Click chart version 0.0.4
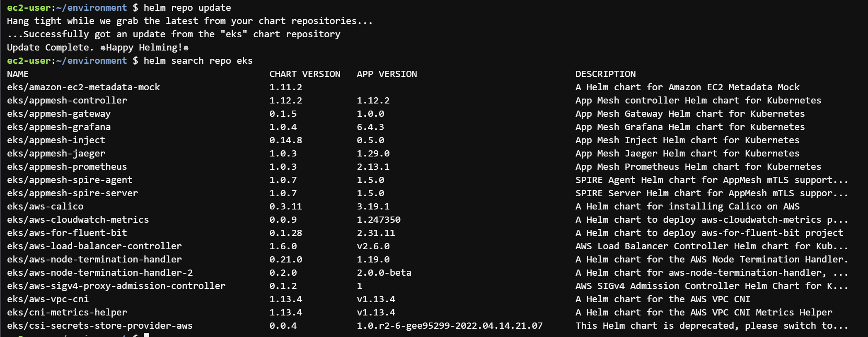Screen dimensions: 868x337 point(283,326)
